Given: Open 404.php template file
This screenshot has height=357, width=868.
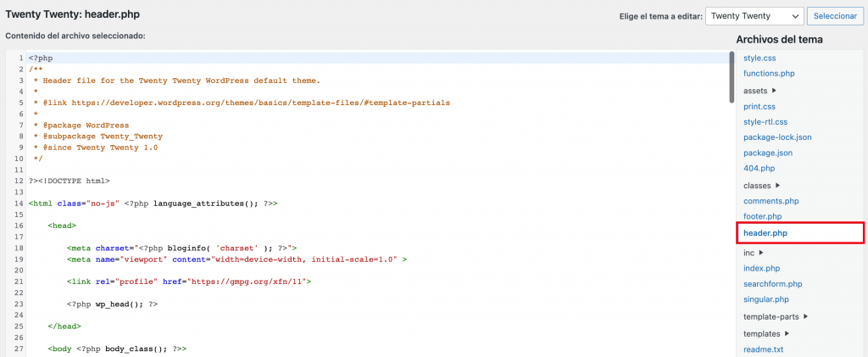Looking at the screenshot, I should (x=759, y=169).
